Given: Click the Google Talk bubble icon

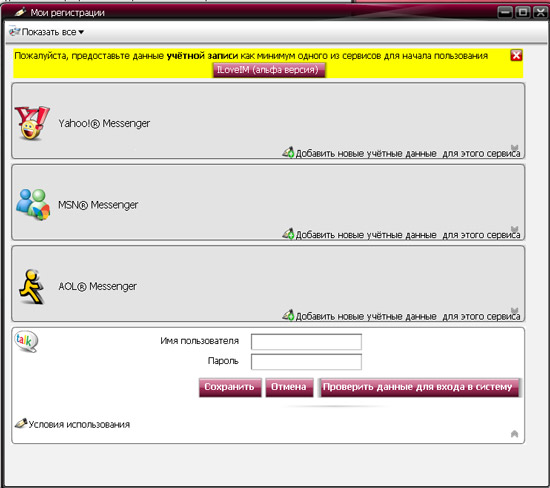Looking at the screenshot, I should click(x=26, y=341).
